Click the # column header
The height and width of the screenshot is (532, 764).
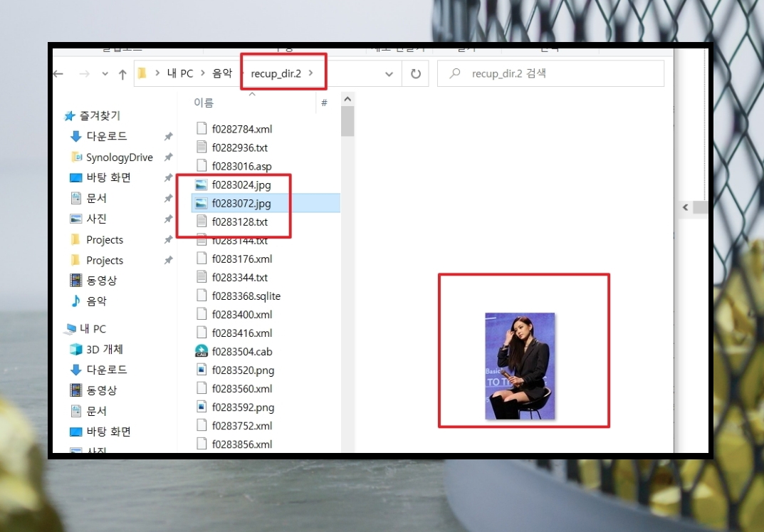pos(325,103)
